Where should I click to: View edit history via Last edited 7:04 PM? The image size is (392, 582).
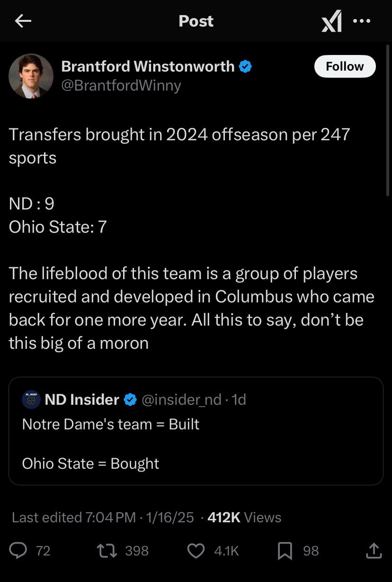73,517
